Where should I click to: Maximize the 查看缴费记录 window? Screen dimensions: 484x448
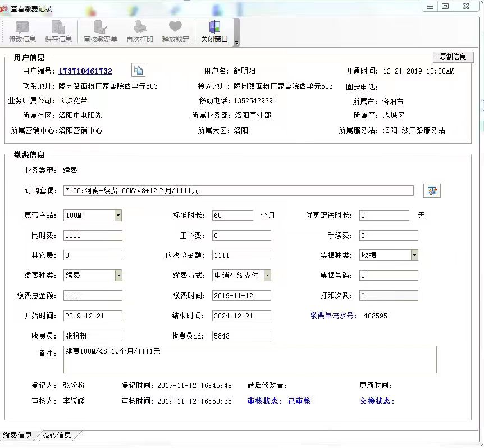445,6
